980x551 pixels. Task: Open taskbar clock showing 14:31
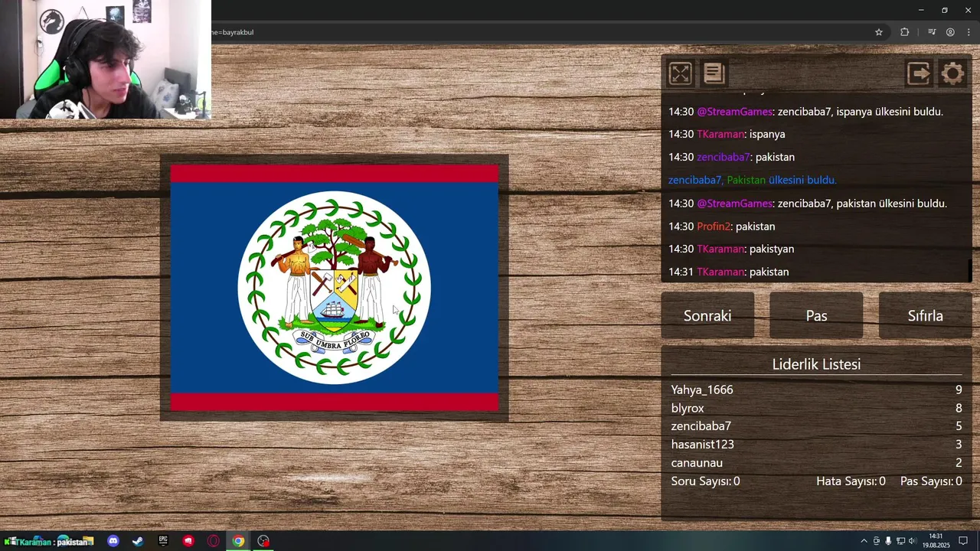(x=936, y=541)
